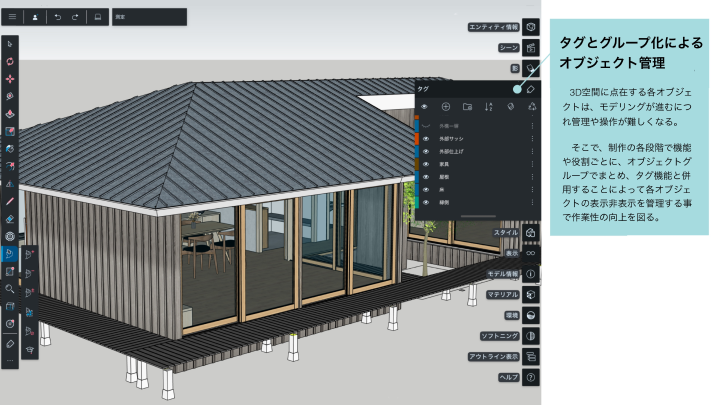
Task: Select the arrow Select tool
Action: point(10,44)
